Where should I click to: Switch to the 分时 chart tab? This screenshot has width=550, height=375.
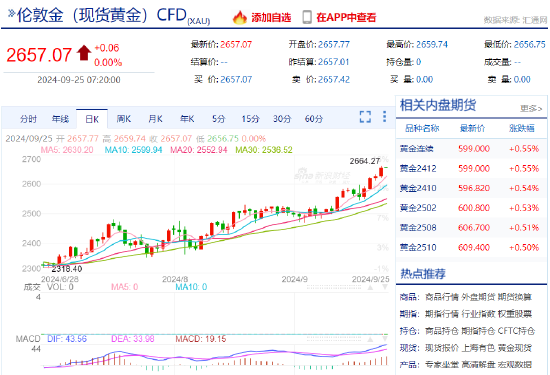[28, 119]
